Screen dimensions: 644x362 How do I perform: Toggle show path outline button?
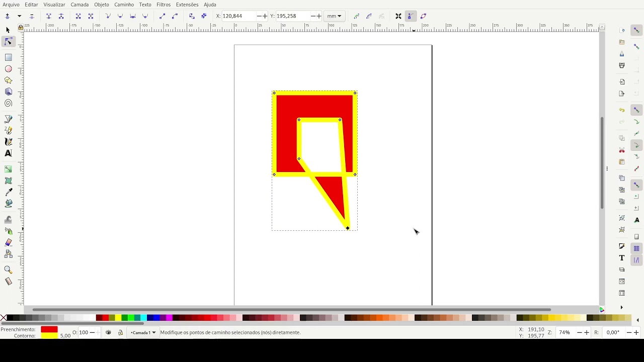pyautogui.click(x=423, y=16)
